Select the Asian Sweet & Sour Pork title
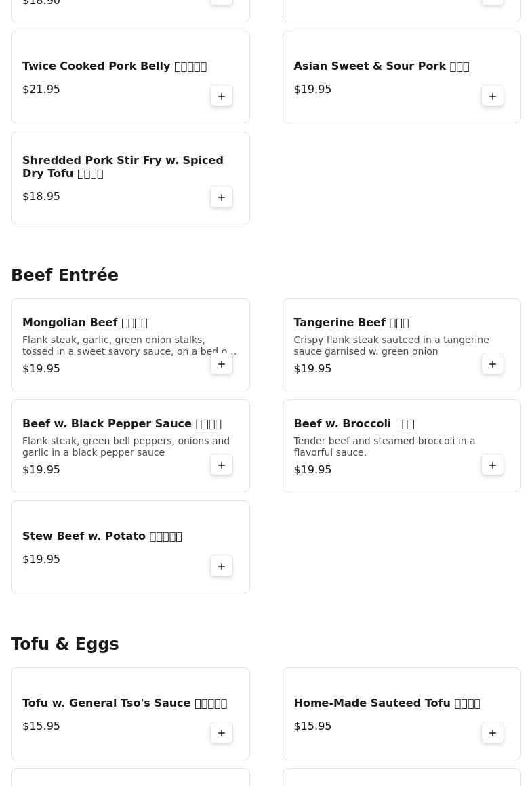This screenshot has height=786, width=532. point(381,66)
